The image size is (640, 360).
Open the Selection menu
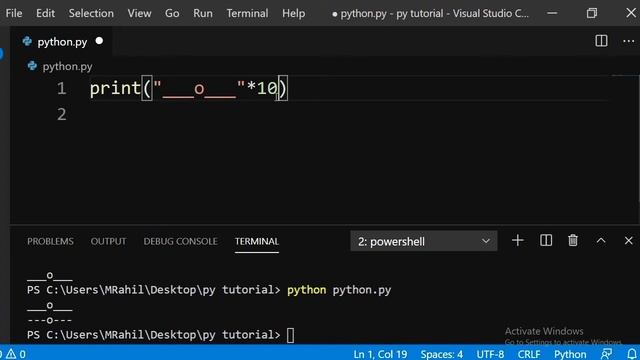coord(91,13)
